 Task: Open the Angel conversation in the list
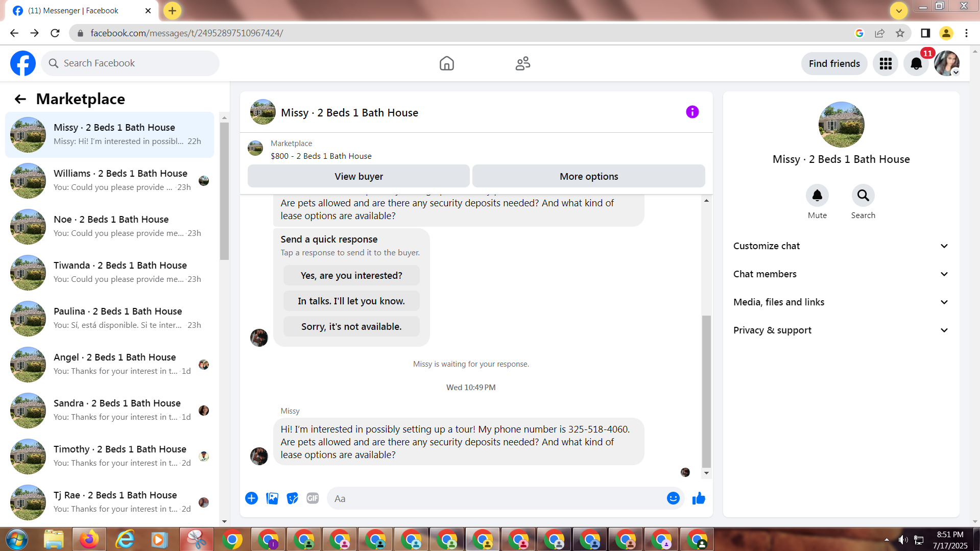110,365
